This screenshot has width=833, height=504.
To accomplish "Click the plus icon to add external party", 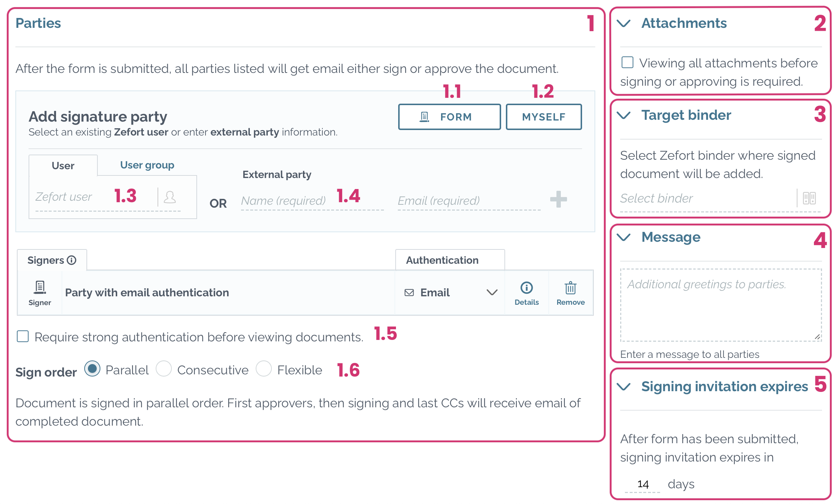I will coord(558,199).
